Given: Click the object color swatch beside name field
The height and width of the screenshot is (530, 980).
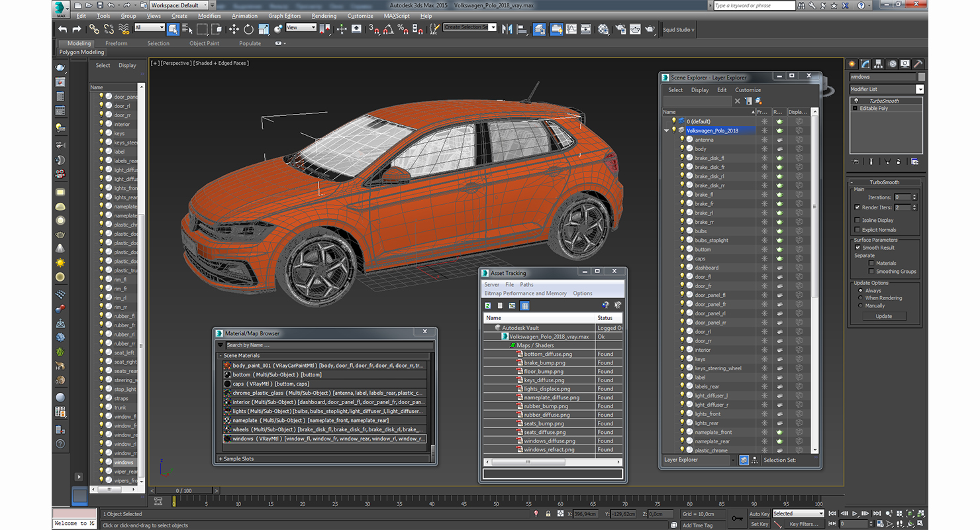Looking at the screenshot, I should tap(922, 77).
